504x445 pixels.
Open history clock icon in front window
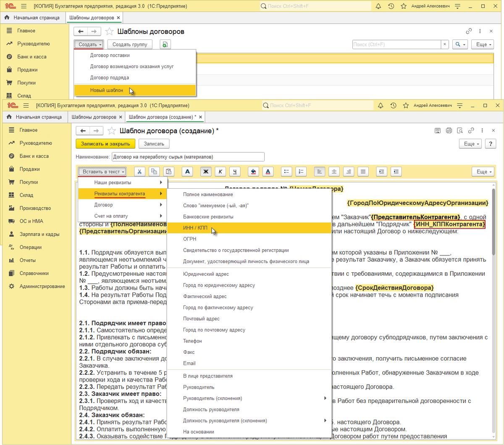(x=393, y=105)
